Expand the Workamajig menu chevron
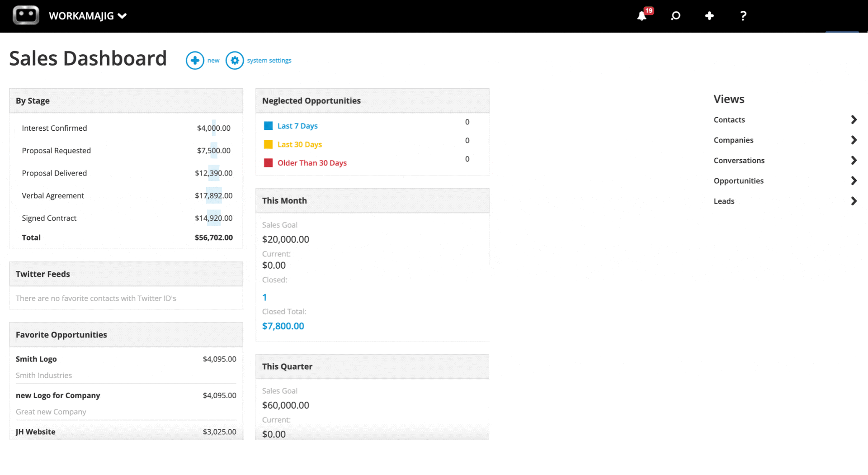 122,15
